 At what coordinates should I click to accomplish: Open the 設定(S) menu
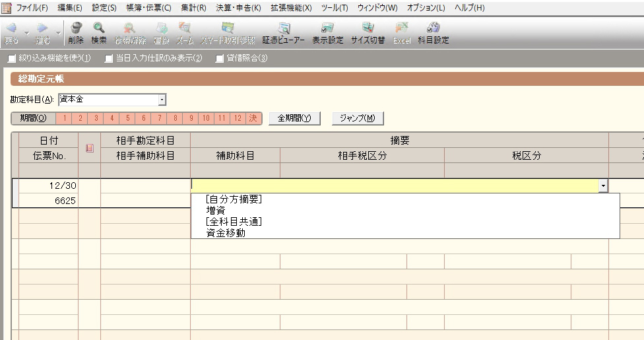(104, 8)
